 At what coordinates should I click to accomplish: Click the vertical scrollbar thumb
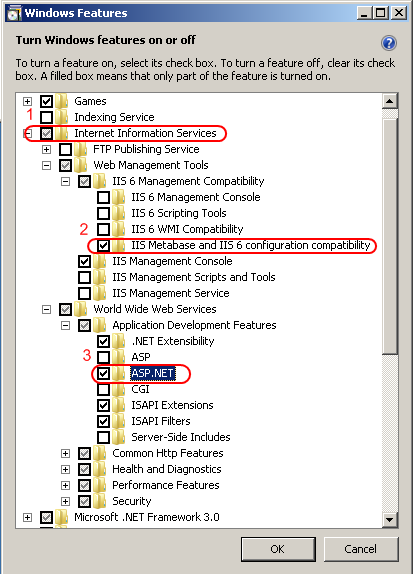coord(390,236)
